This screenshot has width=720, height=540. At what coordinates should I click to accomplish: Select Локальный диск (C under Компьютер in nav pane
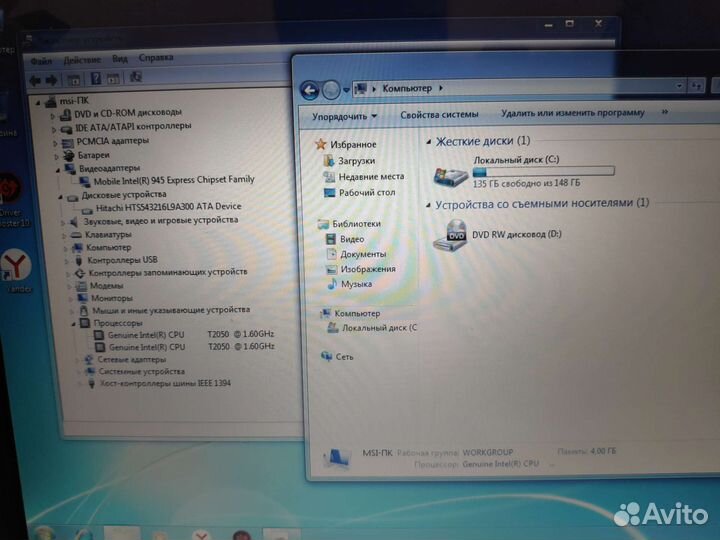[x=379, y=328]
